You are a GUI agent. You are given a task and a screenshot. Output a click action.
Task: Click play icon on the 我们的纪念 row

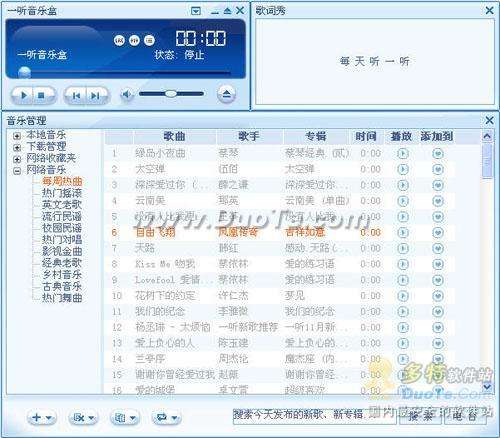click(x=403, y=312)
